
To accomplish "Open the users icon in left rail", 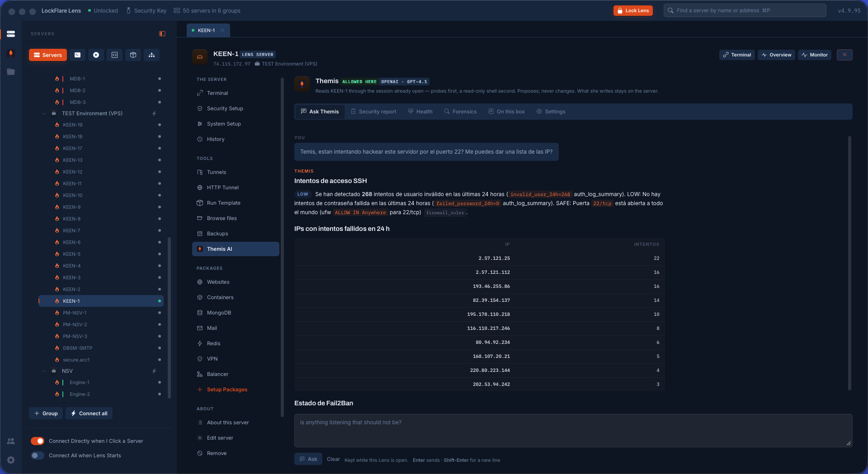I will (x=11, y=441).
